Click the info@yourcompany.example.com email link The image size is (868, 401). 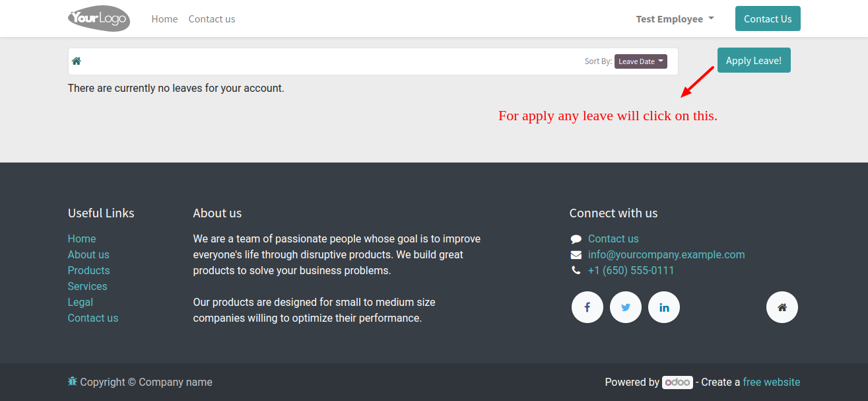(x=666, y=254)
